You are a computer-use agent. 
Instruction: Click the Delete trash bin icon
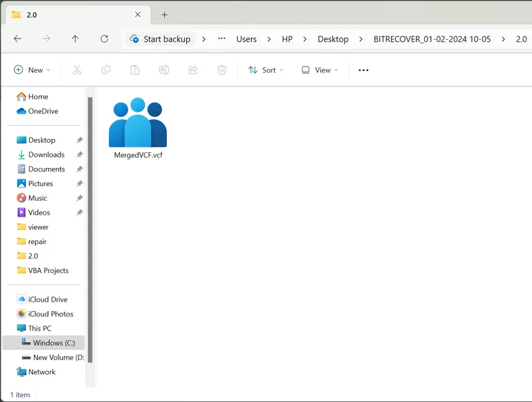coord(222,70)
